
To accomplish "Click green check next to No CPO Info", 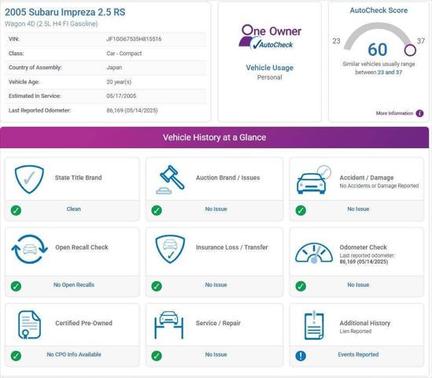I will coord(16,356).
